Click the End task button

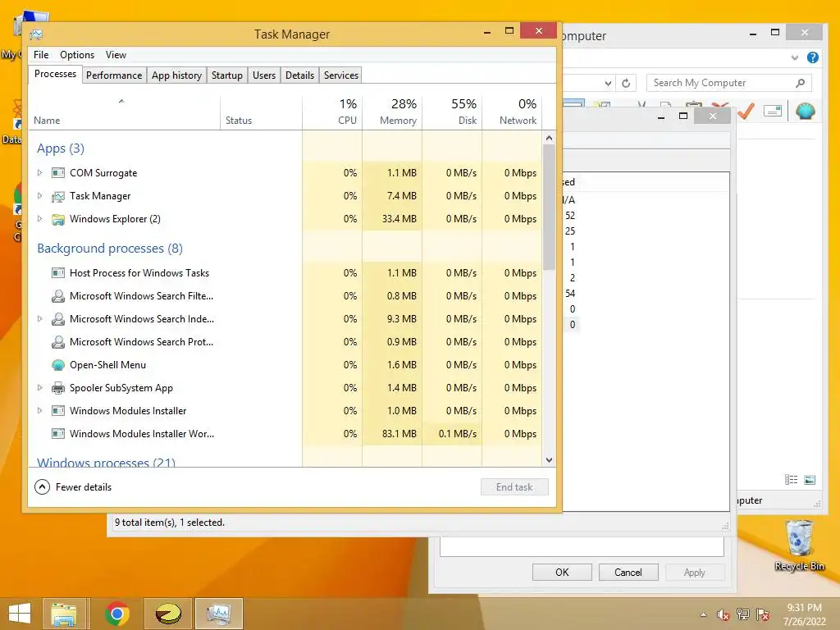click(x=514, y=487)
